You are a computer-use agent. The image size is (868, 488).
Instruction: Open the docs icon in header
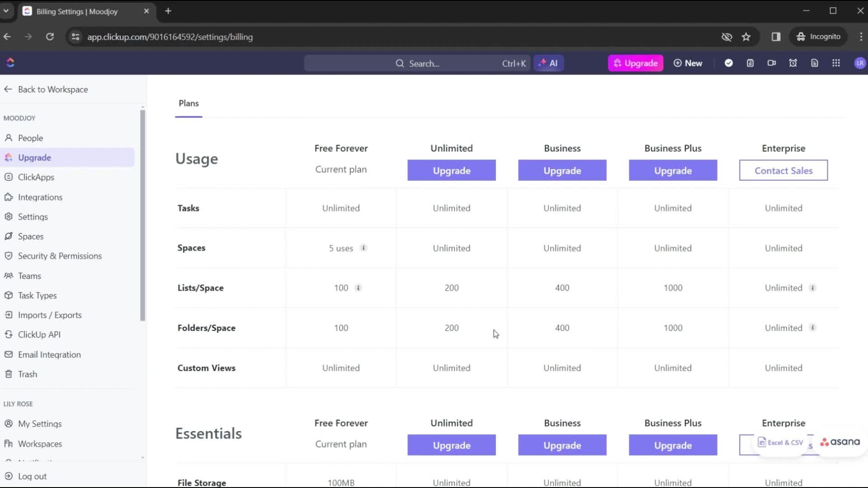(x=815, y=63)
